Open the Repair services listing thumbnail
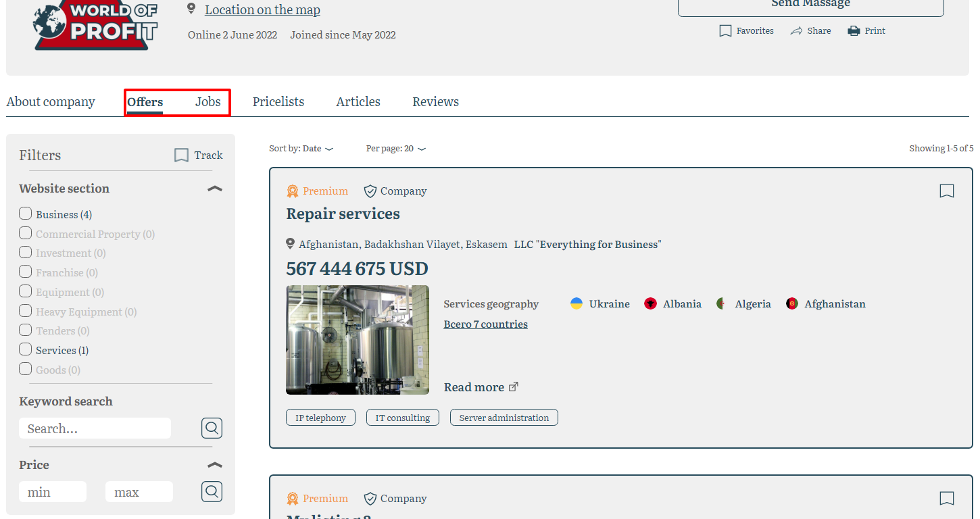Image resolution: width=980 pixels, height=519 pixels. pyautogui.click(x=358, y=340)
